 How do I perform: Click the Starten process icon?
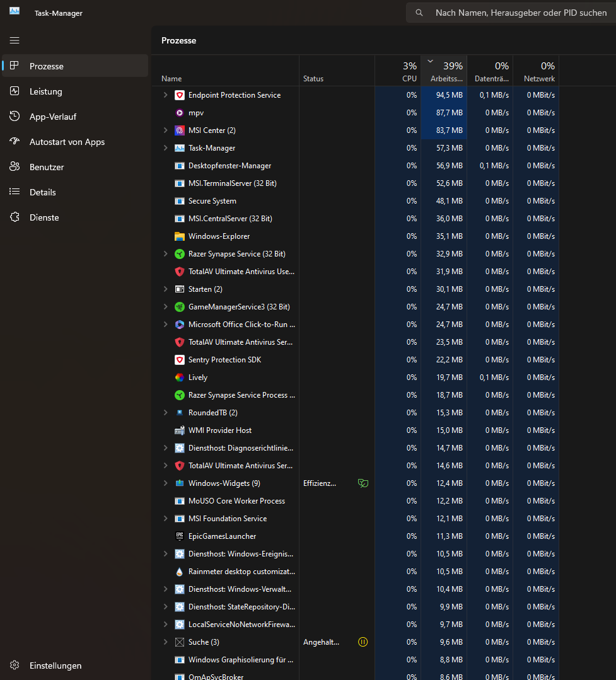point(180,289)
